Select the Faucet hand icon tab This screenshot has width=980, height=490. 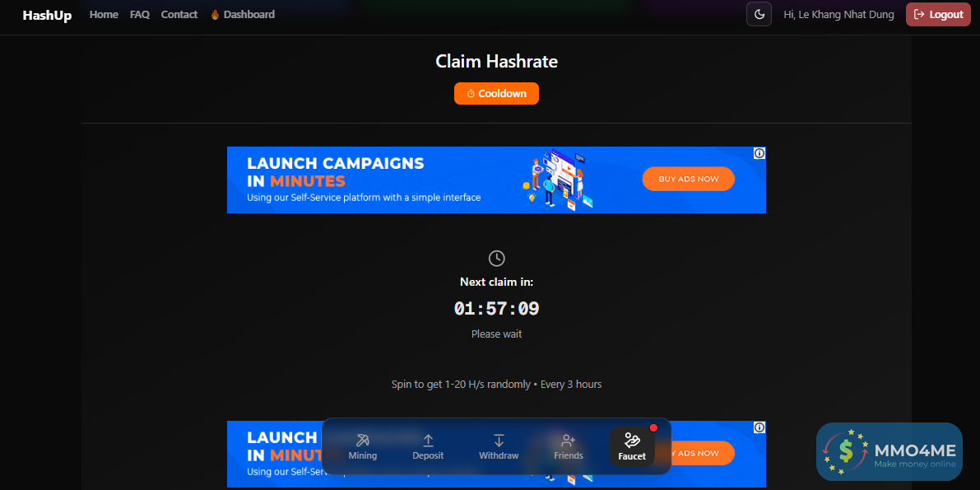point(632,447)
